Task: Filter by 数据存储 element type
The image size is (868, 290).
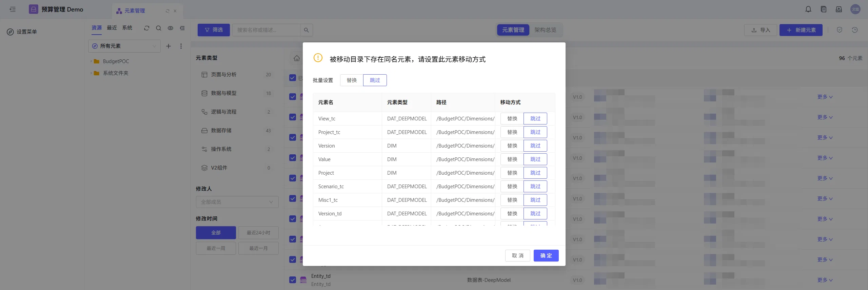Action: (236, 131)
